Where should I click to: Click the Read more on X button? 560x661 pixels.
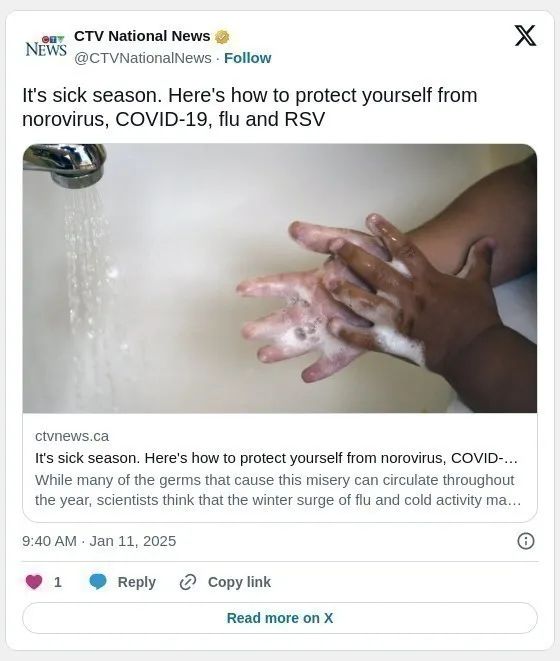[280, 618]
